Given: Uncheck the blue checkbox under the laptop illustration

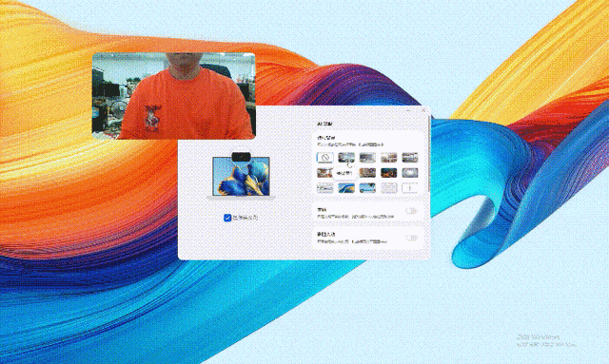Looking at the screenshot, I should [227, 218].
